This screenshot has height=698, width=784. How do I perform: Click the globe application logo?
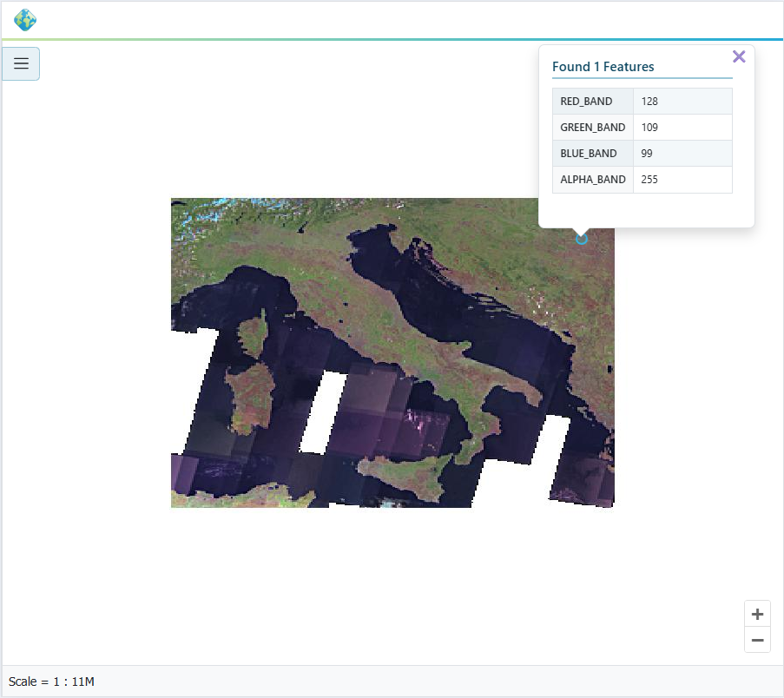tap(25, 20)
